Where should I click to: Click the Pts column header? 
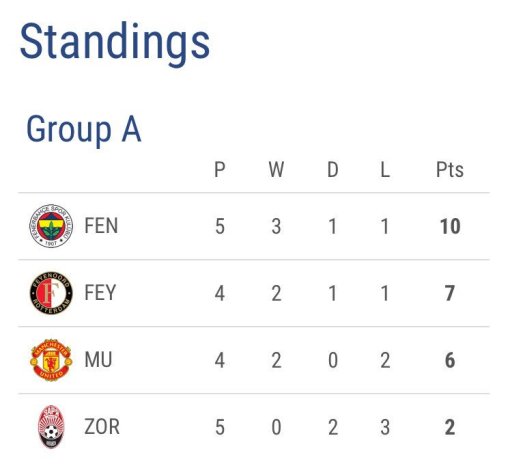450,170
